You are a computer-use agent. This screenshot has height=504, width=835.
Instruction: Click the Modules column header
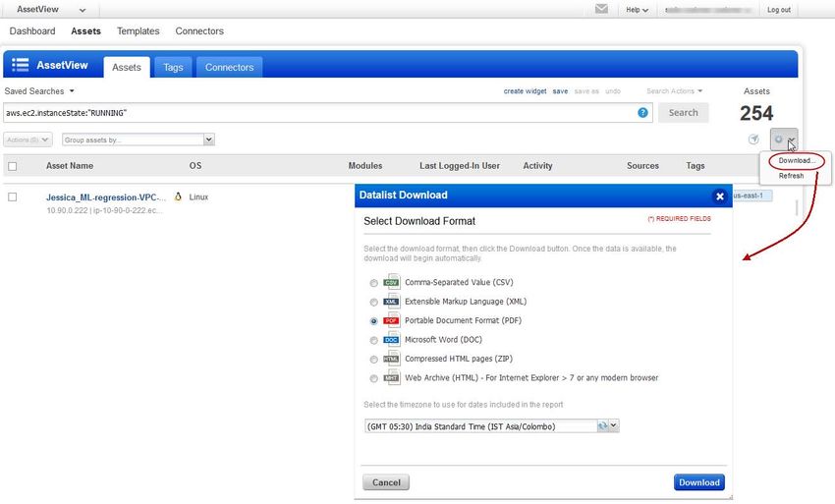click(364, 166)
